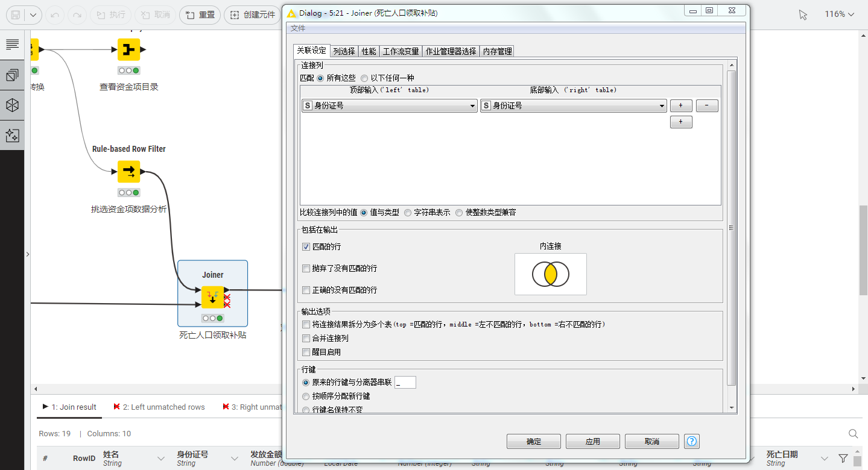The width and height of the screenshot is (868, 470).
Task: Open the help question-mark icon in dialog
Action: coord(691,441)
